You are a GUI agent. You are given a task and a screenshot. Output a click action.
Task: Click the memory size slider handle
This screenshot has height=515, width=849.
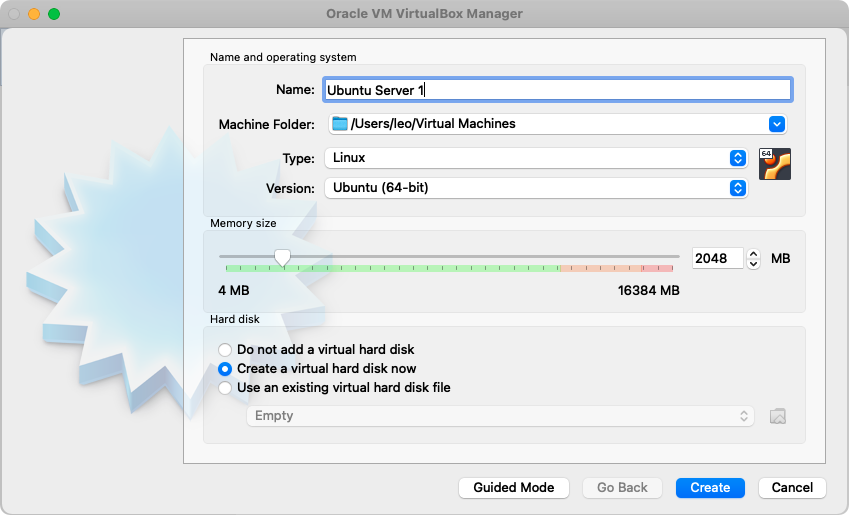tap(283, 258)
